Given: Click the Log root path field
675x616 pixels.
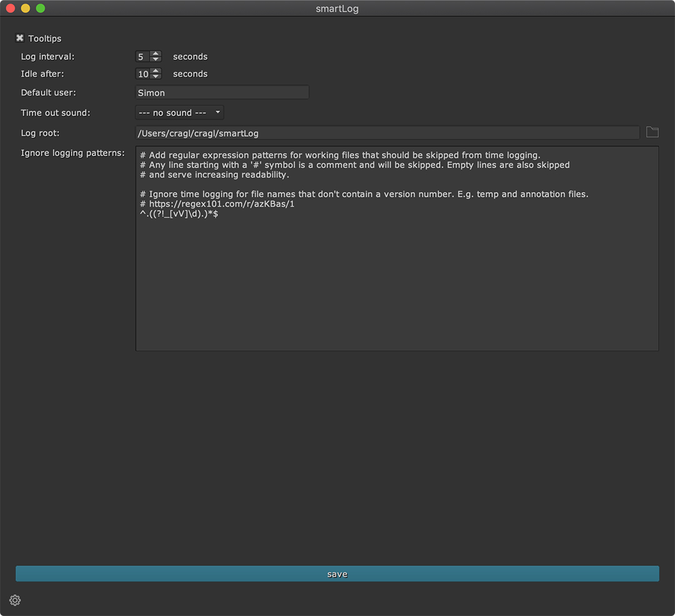Looking at the screenshot, I should click(x=387, y=133).
